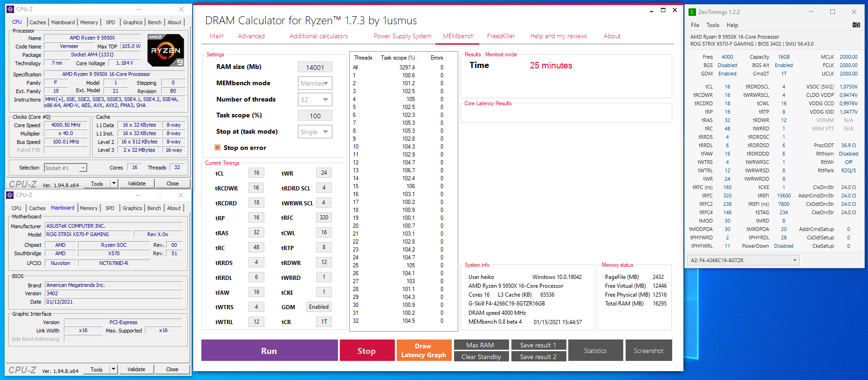868x380 pixels.
Task: Click the '25 minutes' time result
Action: 551,66
